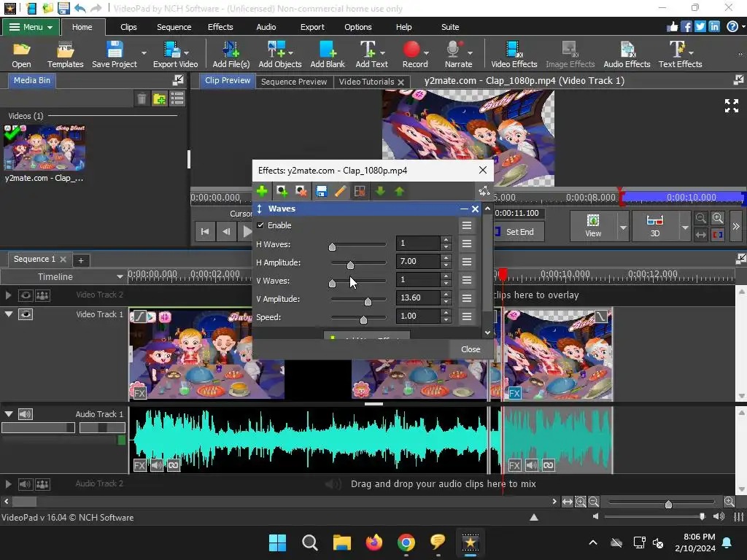Click the H Amplitude value field 7.00
The image size is (747, 560).
pos(418,262)
